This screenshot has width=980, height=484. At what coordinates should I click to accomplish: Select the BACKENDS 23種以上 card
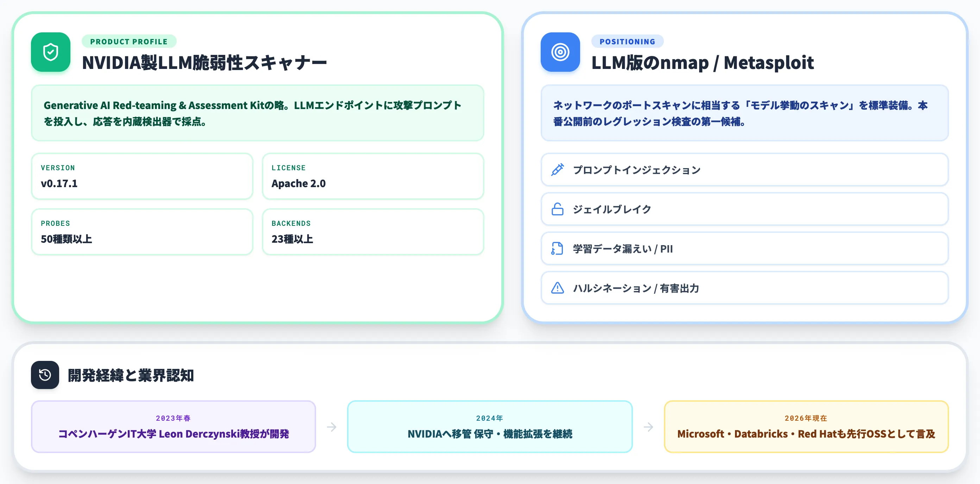coord(373,232)
